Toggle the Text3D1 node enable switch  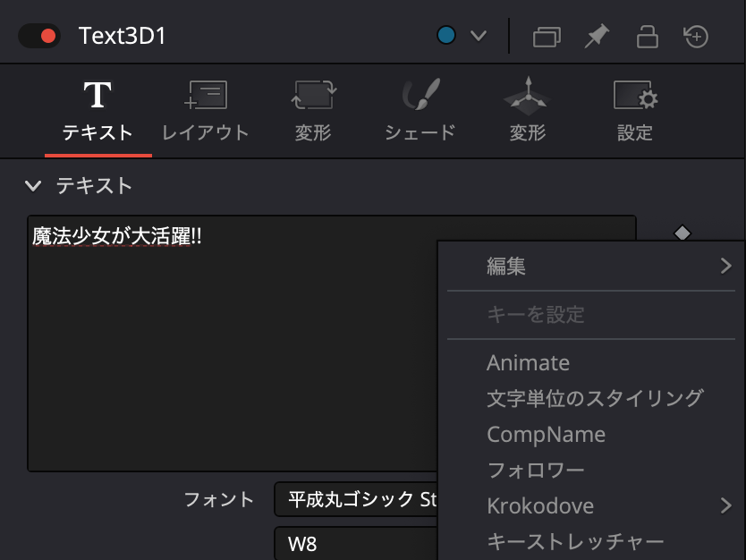39,36
